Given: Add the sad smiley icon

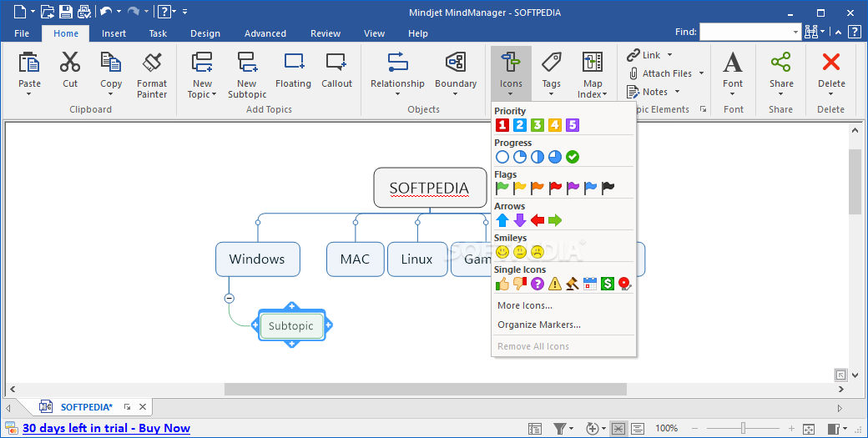Looking at the screenshot, I should pyautogui.click(x=537, y=252).
